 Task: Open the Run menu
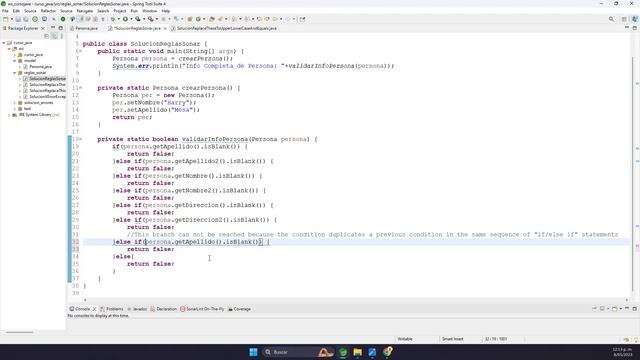point(134,11)
